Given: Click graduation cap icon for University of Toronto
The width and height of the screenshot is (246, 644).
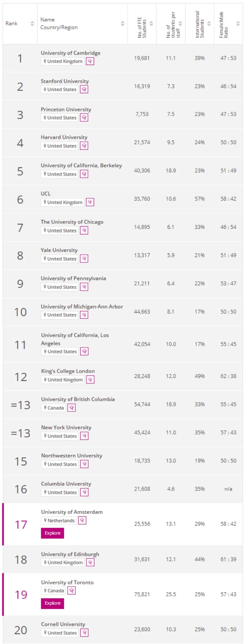Looking at the screenshot, I should point(72,590).
